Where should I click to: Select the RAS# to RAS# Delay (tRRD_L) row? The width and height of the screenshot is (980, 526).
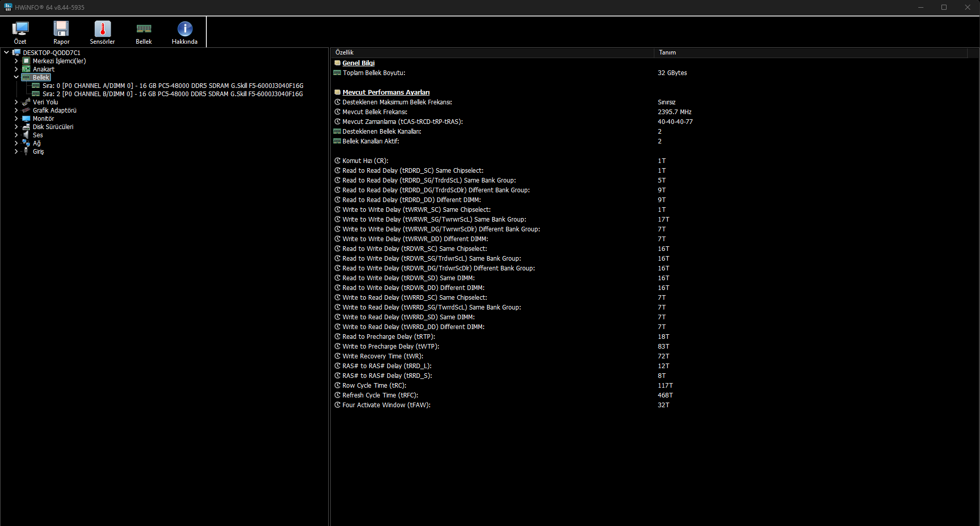pos(502,366)
